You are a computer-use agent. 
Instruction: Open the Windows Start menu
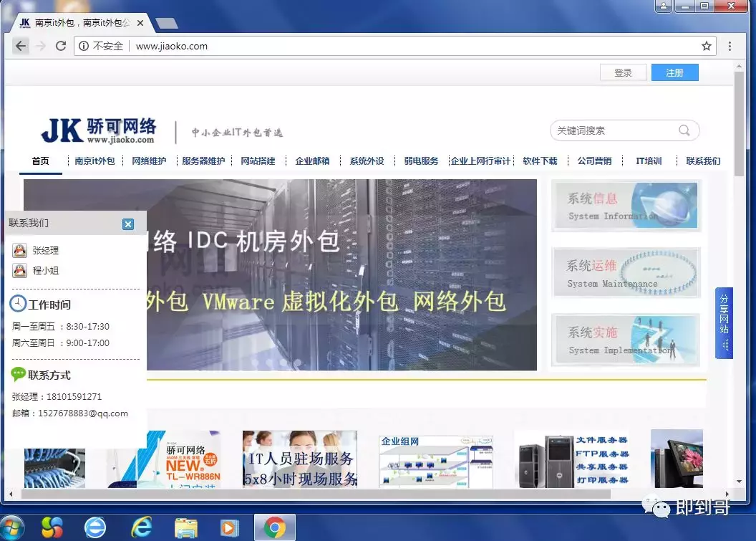click(x=13, y=527)
